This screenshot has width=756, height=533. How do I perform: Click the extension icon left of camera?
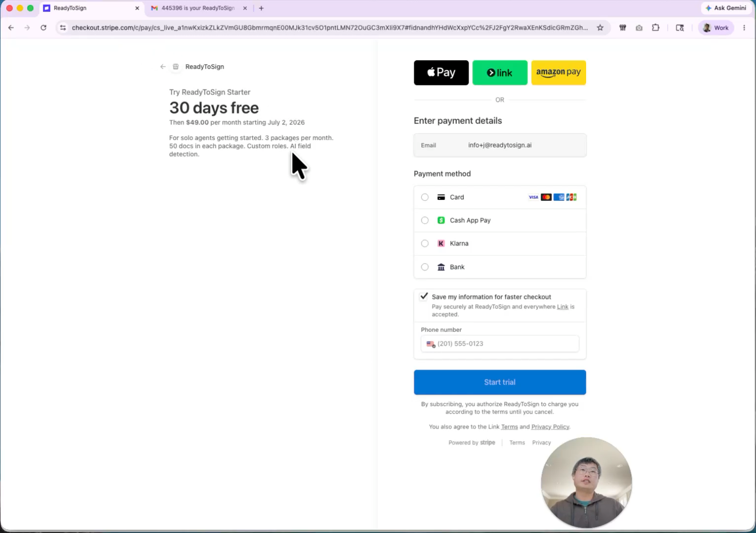[623, 28]
